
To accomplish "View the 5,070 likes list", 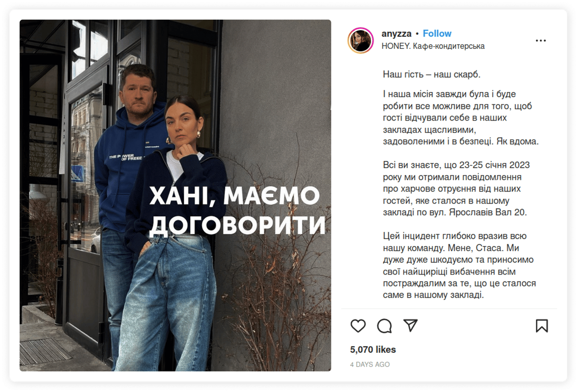I will pyautogui.click(x=373, y=350).
